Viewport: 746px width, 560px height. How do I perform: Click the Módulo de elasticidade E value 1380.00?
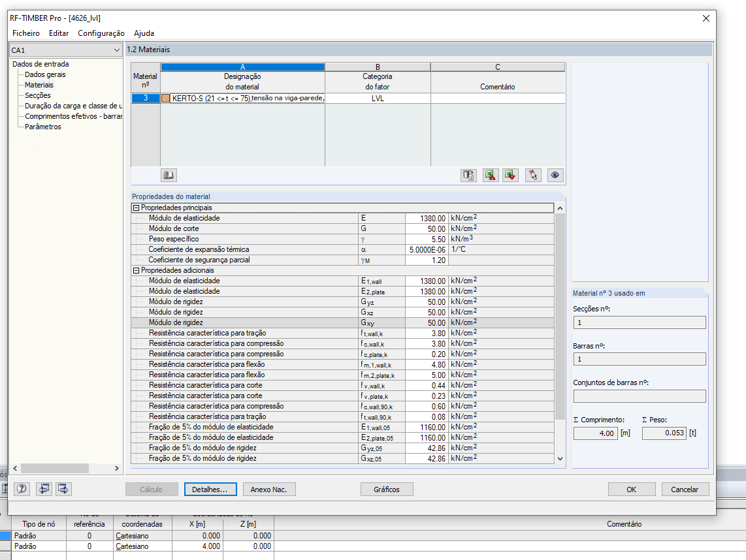click(427, 218)
